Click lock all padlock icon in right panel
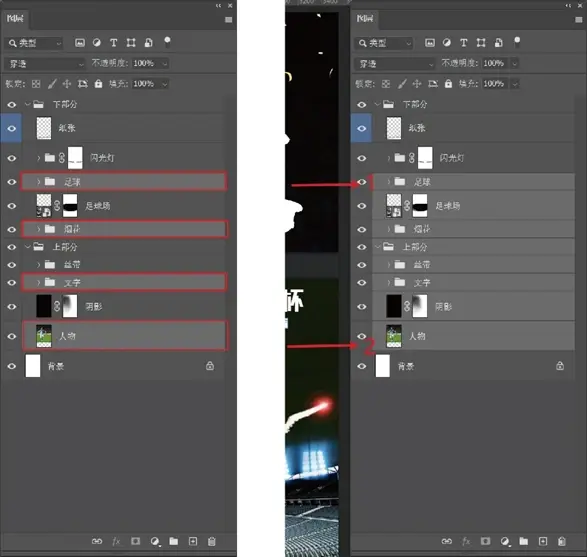Screen dimensions: 587x557 tap(448, 83)
